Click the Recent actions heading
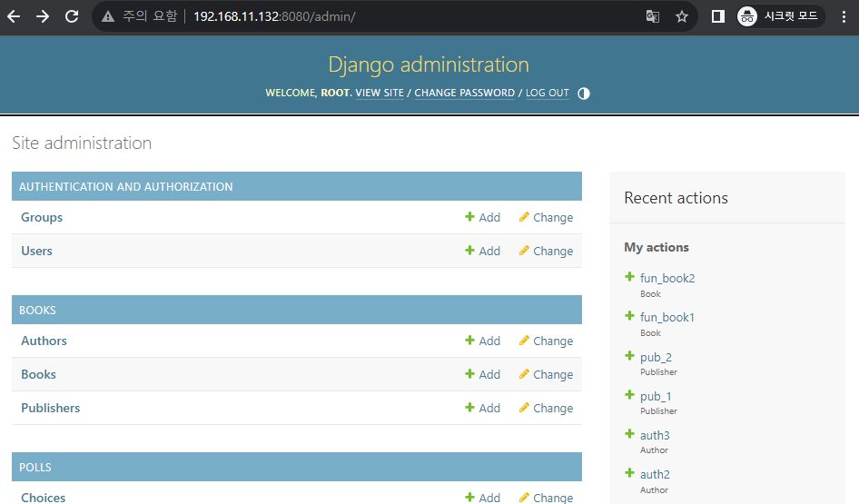This screenshot has height=504, width=859. point(676,198)
